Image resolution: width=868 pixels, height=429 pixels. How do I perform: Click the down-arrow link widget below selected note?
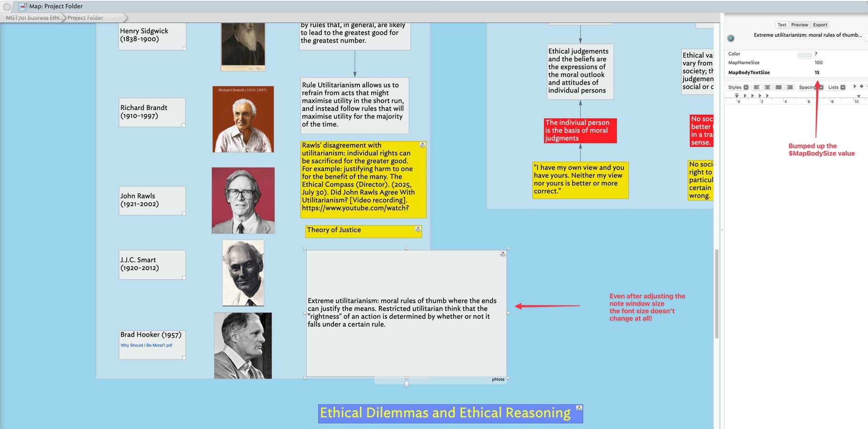point(406,384)
